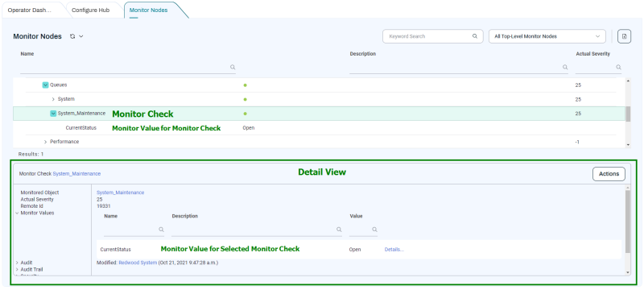
Task: Expand the System queue node
Action: [x=53, y=99]
